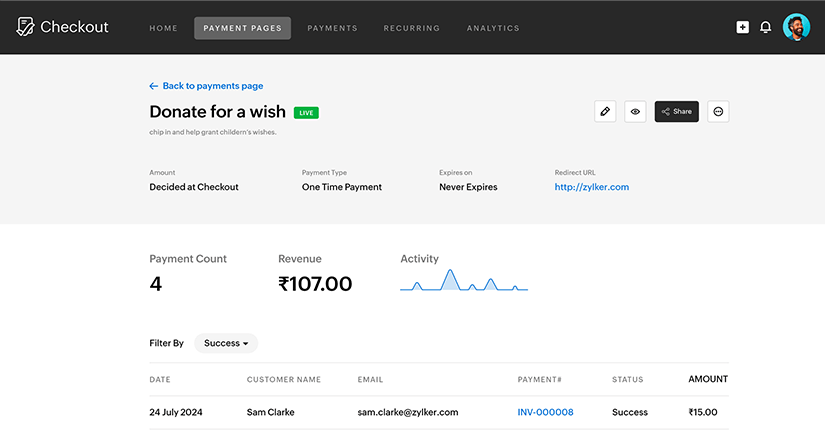The height and width of the screenshot is (440, 825).
Task: Click the pencil edit icon
Action: coord(604,112)
